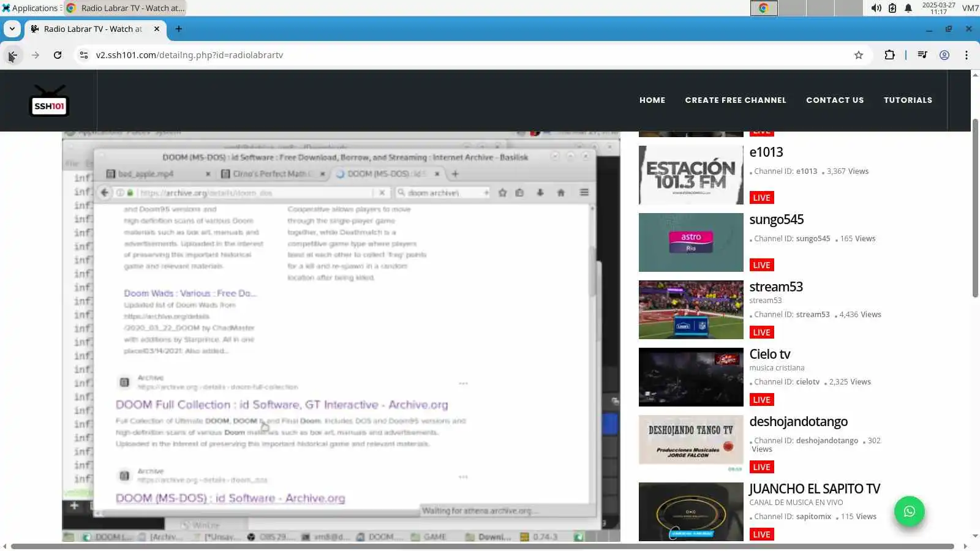Click the LIVE badge under deshojandotango
This screenshot has width=980, height=551.
click(x=762, y=467)
